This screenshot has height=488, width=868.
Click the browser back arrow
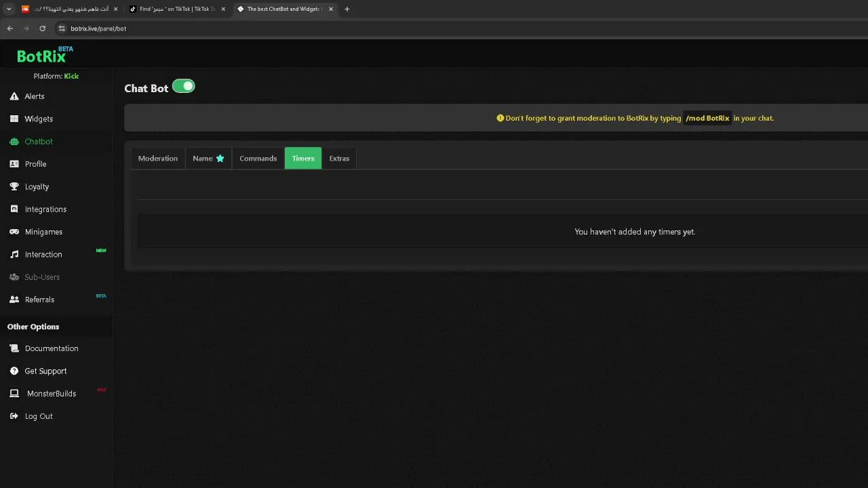coord(10,28)
